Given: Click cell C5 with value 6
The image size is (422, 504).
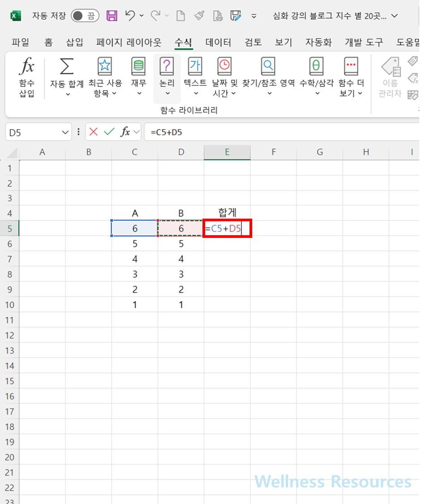Looking at the screenshot, I should click(x=135, y=228).
